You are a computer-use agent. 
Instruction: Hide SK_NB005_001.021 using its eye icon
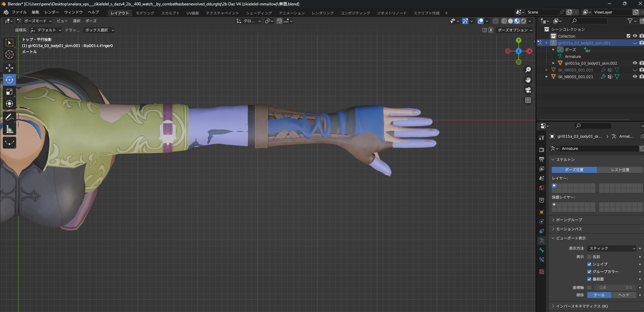635,76
